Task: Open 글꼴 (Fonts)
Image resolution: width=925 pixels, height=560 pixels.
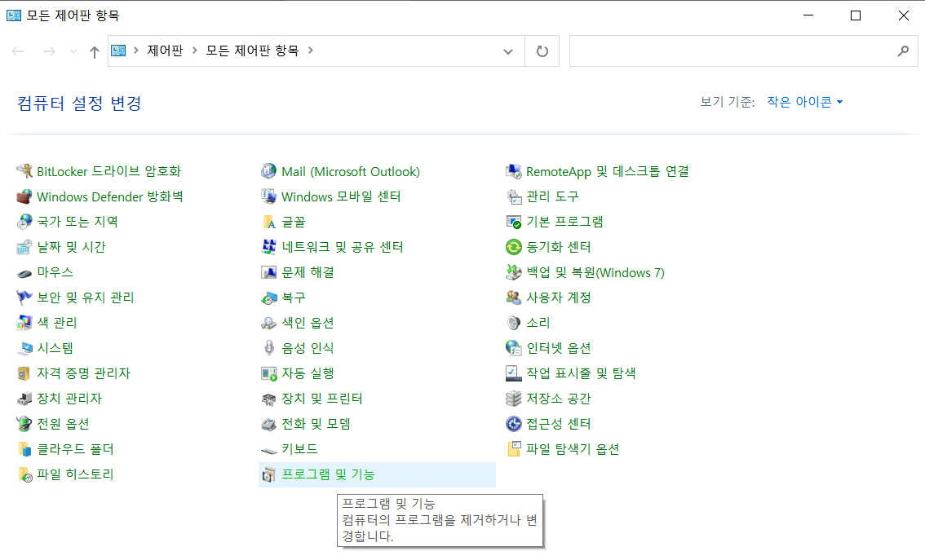Action: coord(294,222)
